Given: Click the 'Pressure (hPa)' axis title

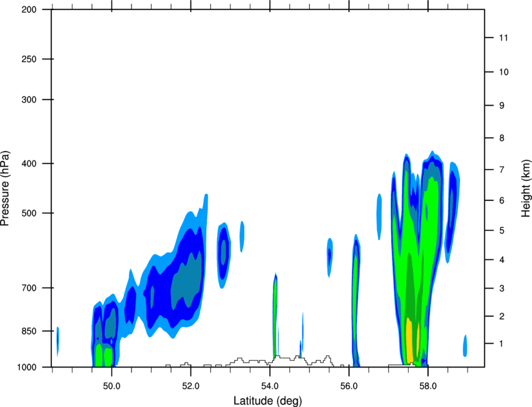Looking at the screenshot, I should coord(5,188).
